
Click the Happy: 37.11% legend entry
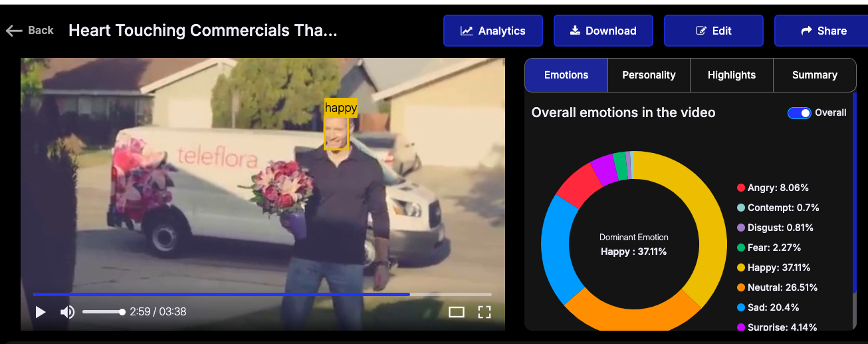[x=774, y=267]
